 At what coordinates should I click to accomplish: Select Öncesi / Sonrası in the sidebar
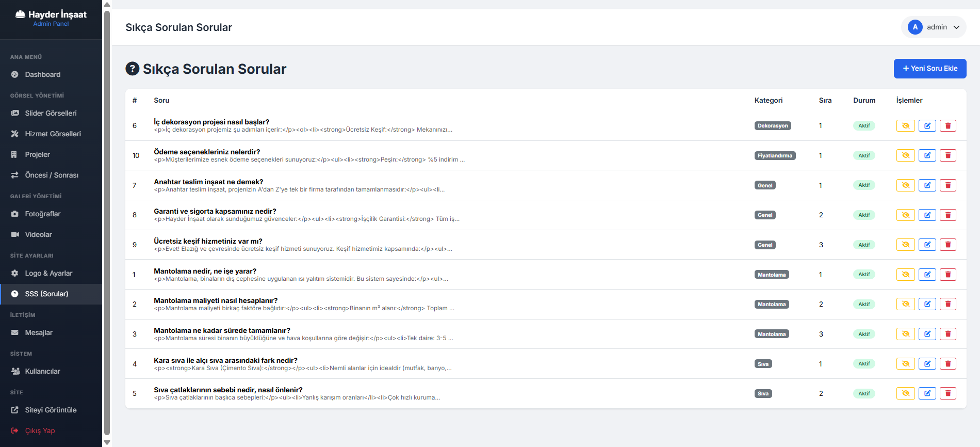click(51, 175)
